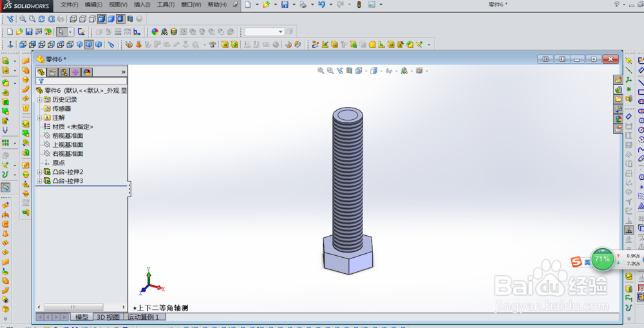Open the dropdown arrow next to Save

coord(294,5)
